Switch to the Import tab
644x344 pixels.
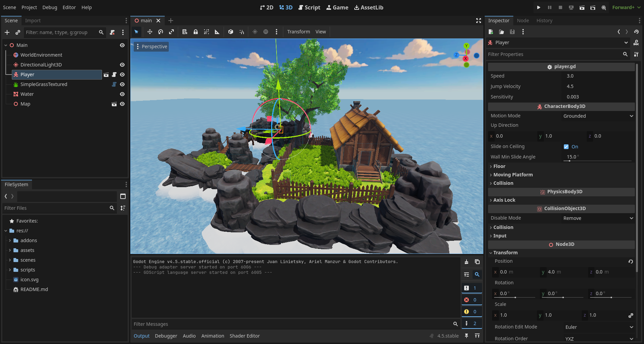click(x=33, y=21)
